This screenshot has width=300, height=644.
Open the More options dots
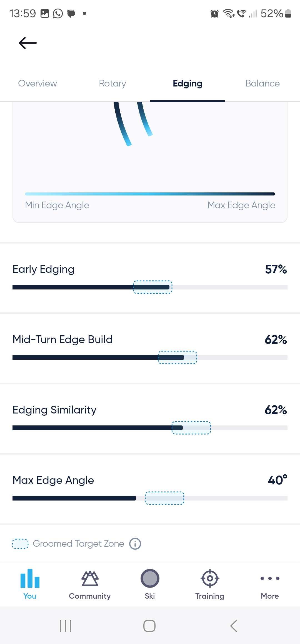(270, 578)
